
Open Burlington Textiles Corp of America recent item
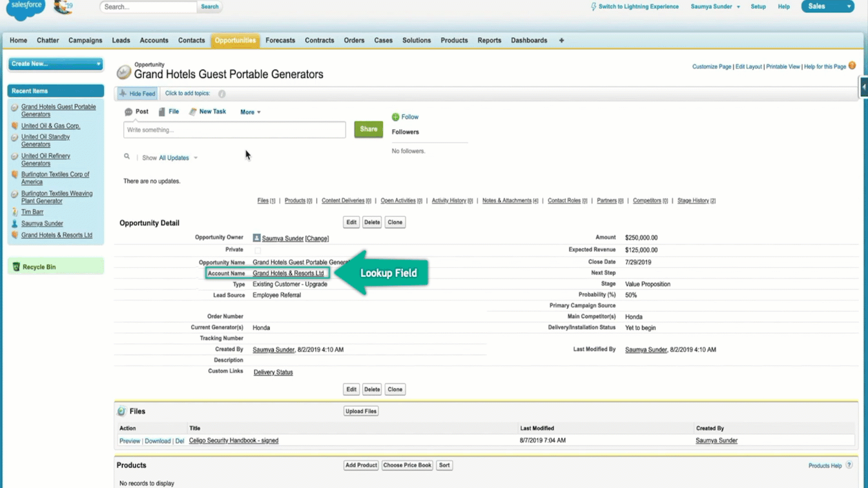coord(55,178)
